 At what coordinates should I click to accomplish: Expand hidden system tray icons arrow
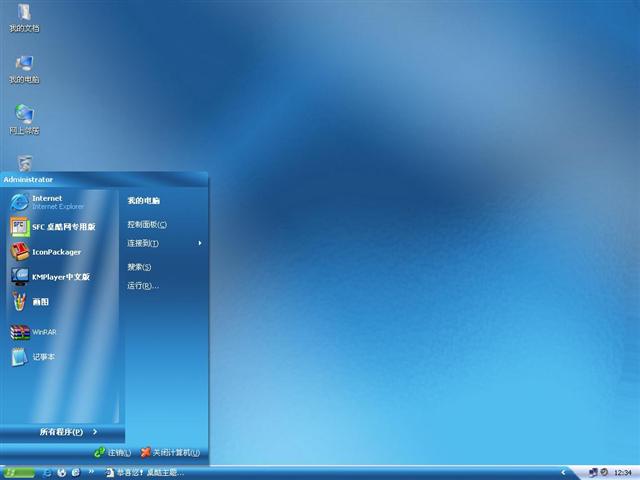click(x=563, y=473)
